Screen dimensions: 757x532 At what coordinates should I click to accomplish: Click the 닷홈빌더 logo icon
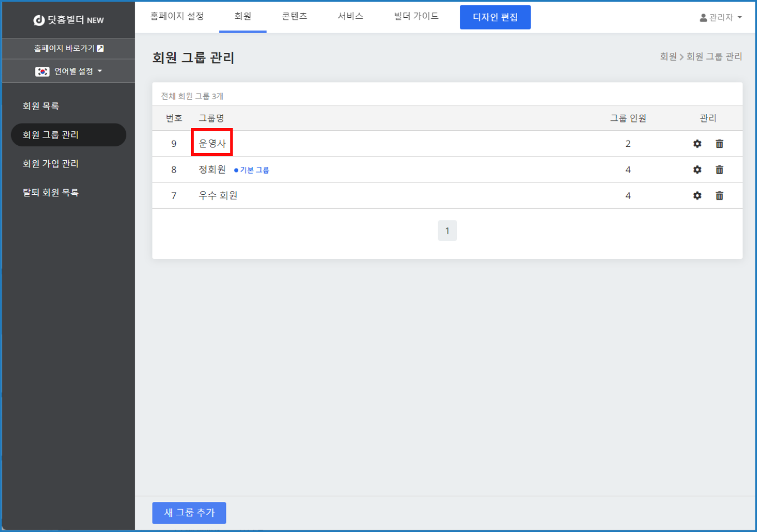pyautogui.click(x=39, y=21)
